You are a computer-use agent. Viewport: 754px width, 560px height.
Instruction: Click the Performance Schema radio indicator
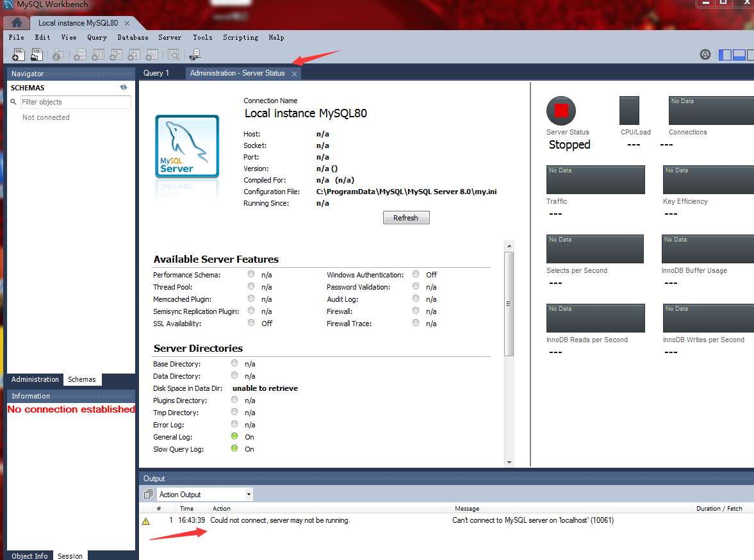tap(251, 274)
